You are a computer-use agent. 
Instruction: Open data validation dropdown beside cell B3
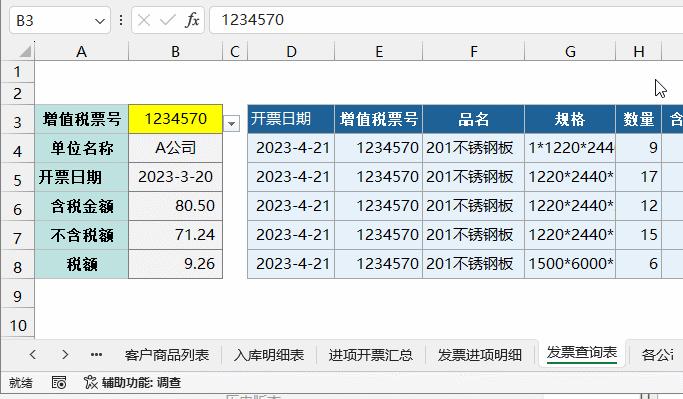point(232,124)
